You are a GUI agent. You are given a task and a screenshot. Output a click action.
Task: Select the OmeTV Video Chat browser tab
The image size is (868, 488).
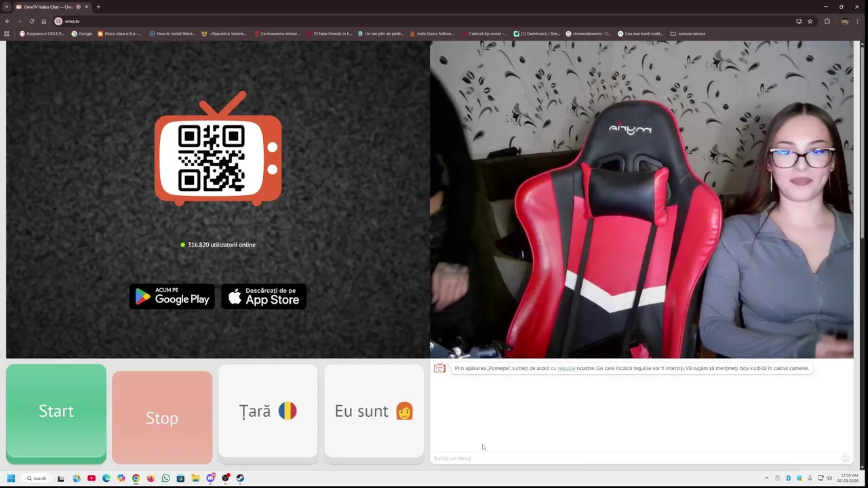pos(52,7)
